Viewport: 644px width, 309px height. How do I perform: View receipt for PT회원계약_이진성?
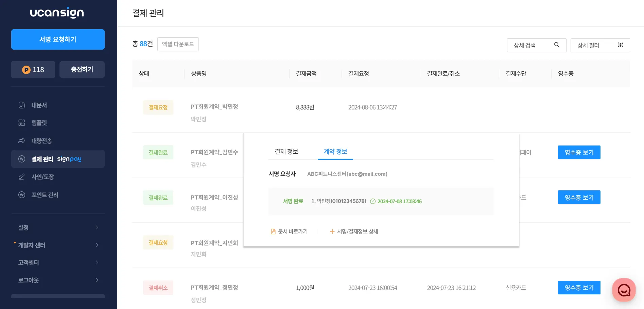click(x=579, y=197)
